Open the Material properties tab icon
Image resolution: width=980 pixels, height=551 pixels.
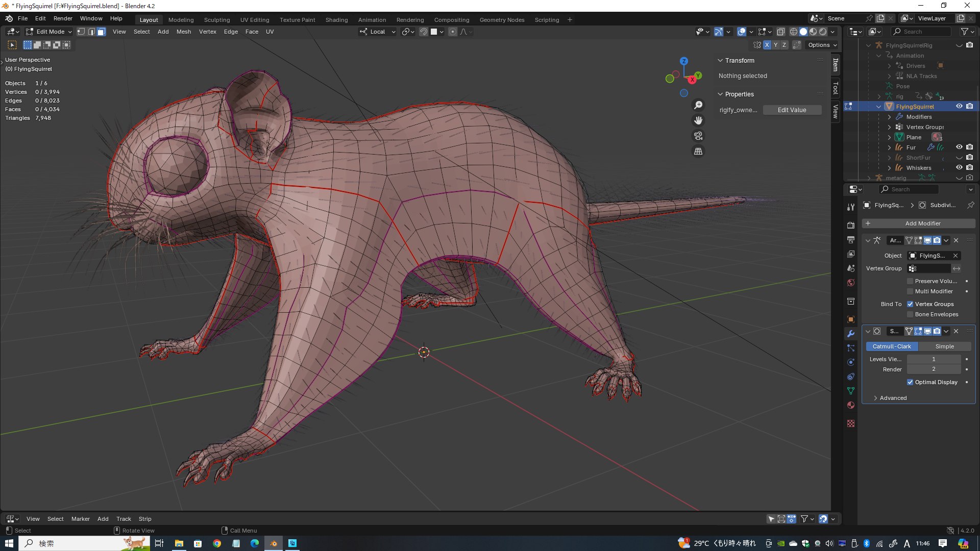tap(850, 405)
